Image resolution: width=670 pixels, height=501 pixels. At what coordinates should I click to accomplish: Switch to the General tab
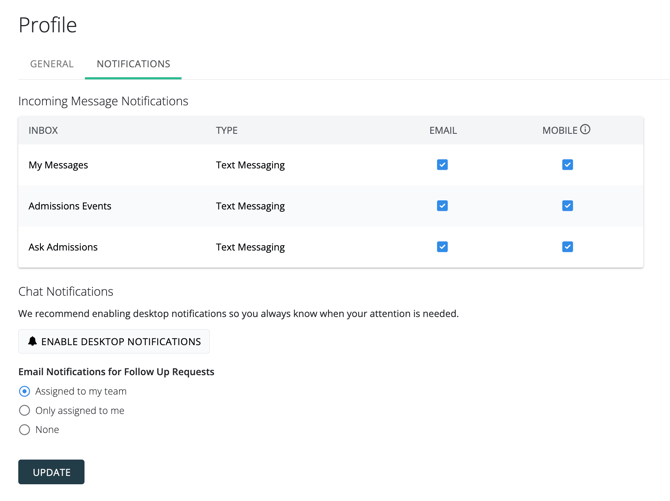point(52,64)
